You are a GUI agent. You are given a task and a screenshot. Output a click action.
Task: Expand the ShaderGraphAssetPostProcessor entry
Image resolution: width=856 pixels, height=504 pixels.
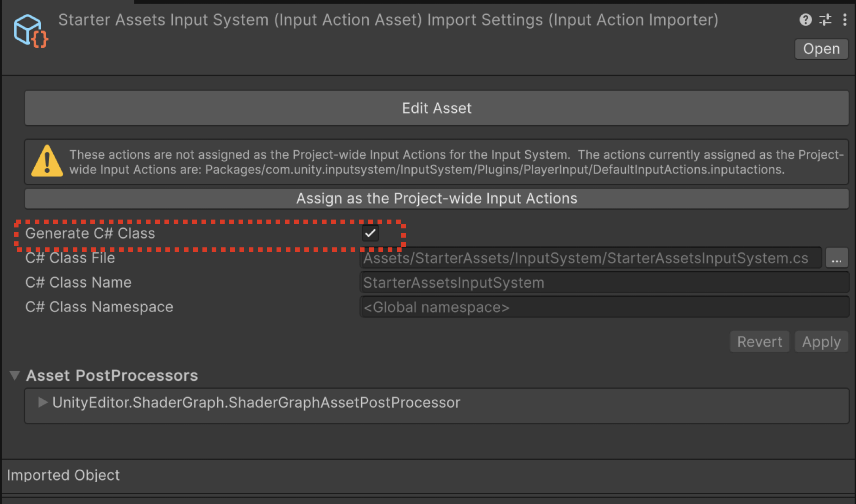click(43, 402)
